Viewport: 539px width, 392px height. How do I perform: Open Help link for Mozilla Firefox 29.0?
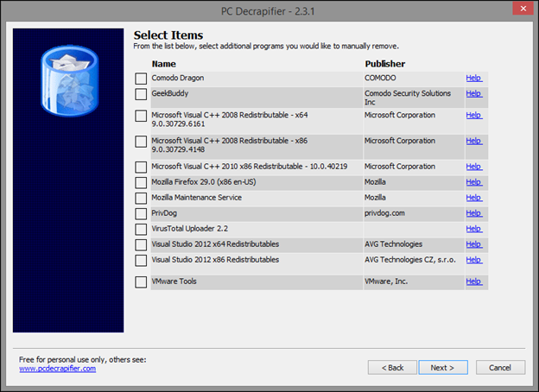(x=474, y=182)
